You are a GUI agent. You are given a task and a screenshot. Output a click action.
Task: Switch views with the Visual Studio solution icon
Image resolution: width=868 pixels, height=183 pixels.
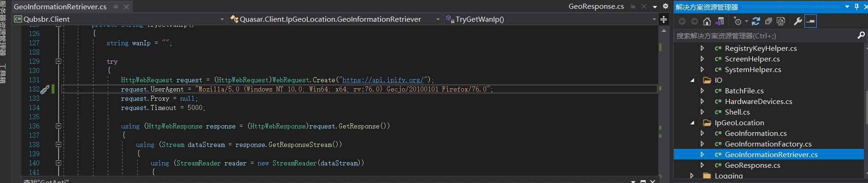[719, 21]
